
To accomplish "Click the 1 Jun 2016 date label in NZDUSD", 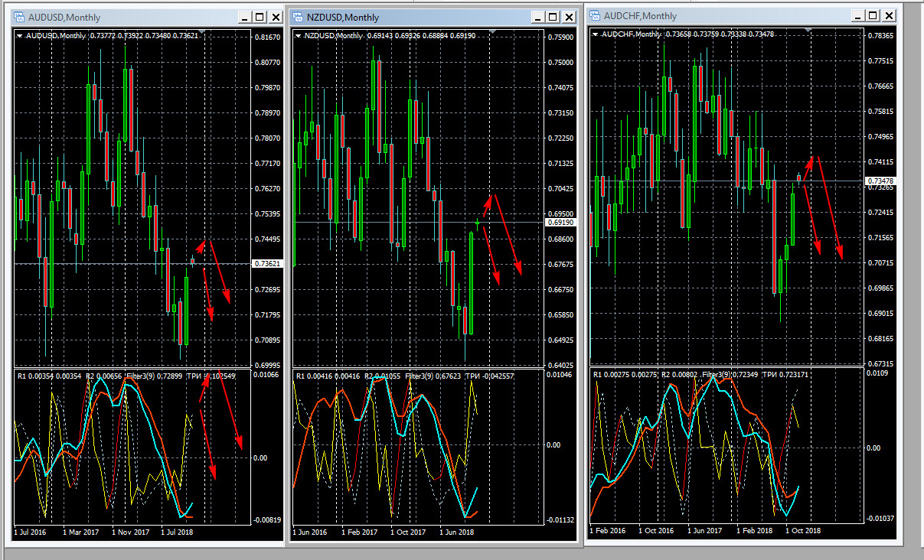I will pos(310,532).
